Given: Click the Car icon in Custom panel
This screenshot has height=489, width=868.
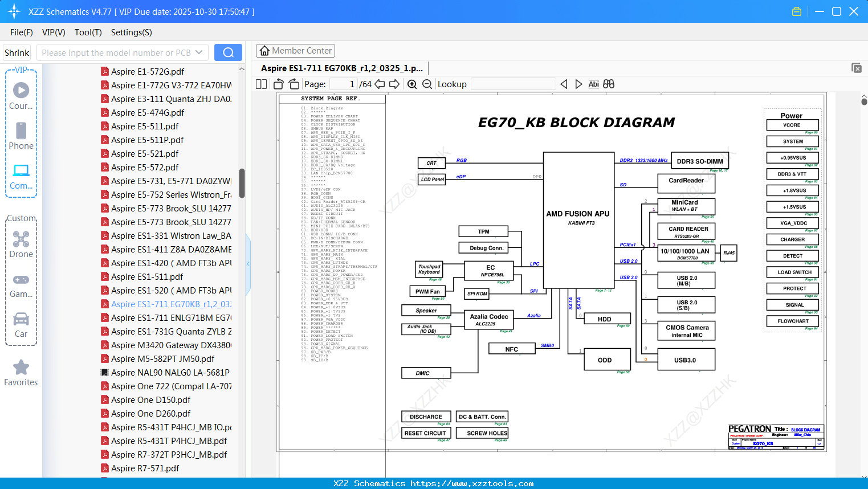Looking at the screenshot, I should point(21,319).
